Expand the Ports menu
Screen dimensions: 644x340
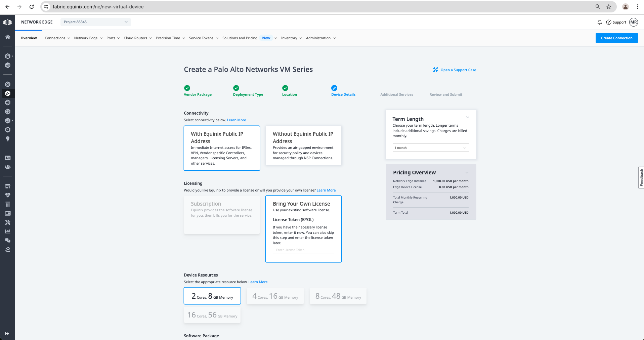click(x=113, y=38)
